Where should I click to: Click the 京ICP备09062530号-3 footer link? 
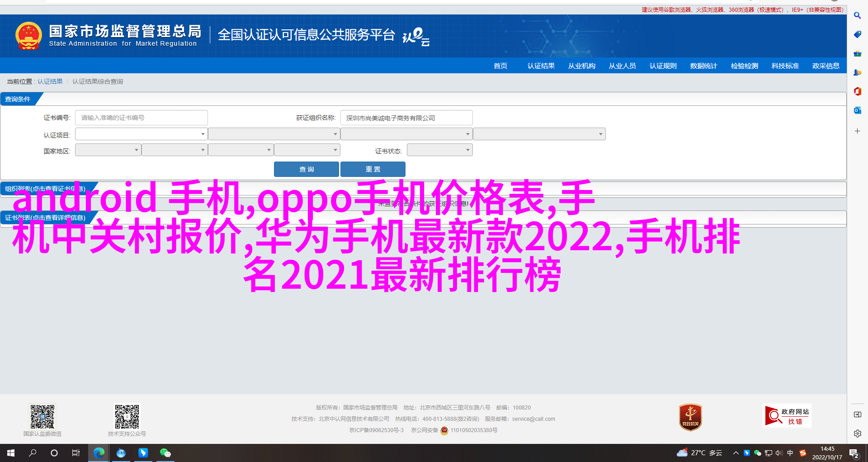[376, 430]
